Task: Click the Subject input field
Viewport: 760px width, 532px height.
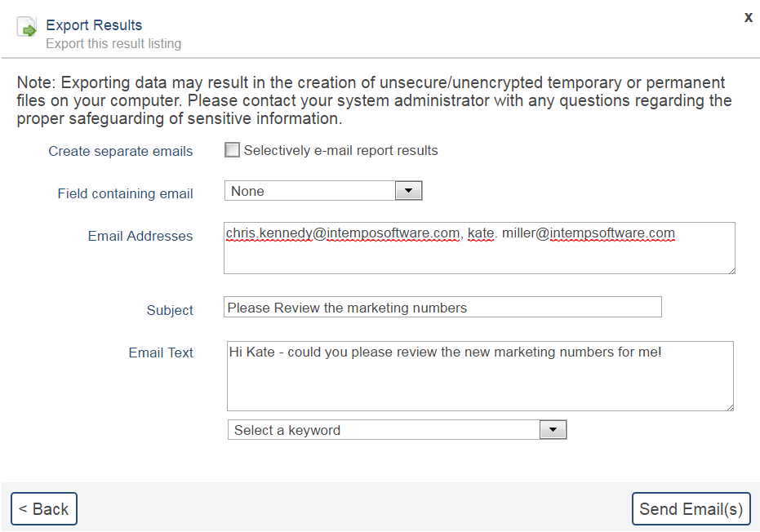Action: tap(442, 308)
